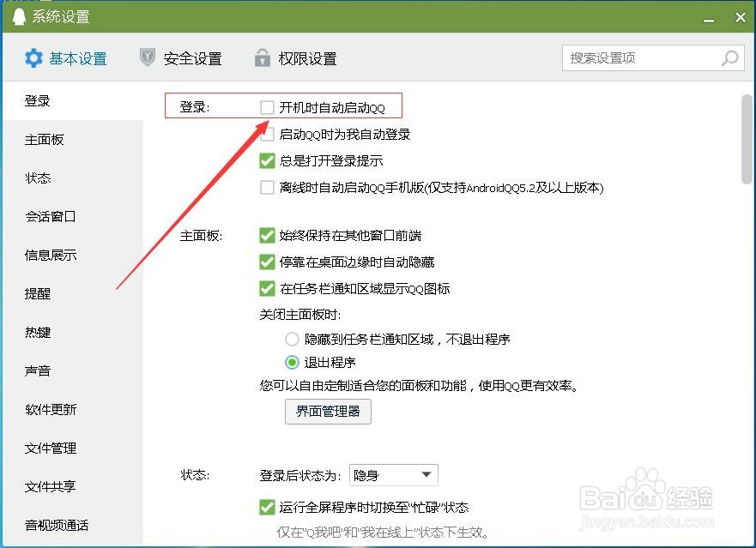Toggle 在任务栏通知区域显示QQ图标 checkbox
Viewport: 756px width, 548px height.
click(267, 288)
